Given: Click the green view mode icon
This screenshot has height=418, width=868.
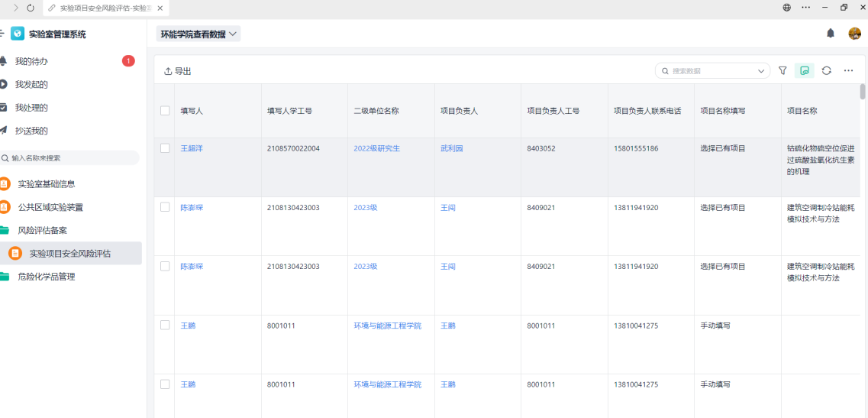Looking at the screenshot, I should pyautogui.click(x=804, y=70).
